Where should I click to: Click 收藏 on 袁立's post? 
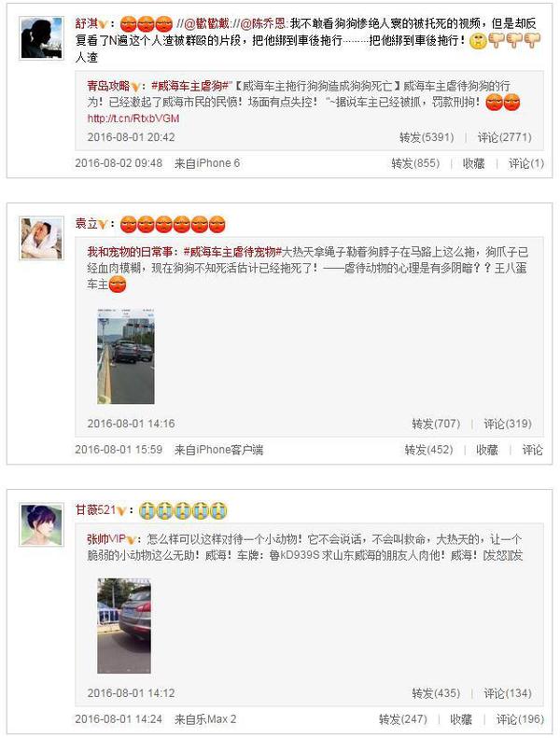coord(486,450)
